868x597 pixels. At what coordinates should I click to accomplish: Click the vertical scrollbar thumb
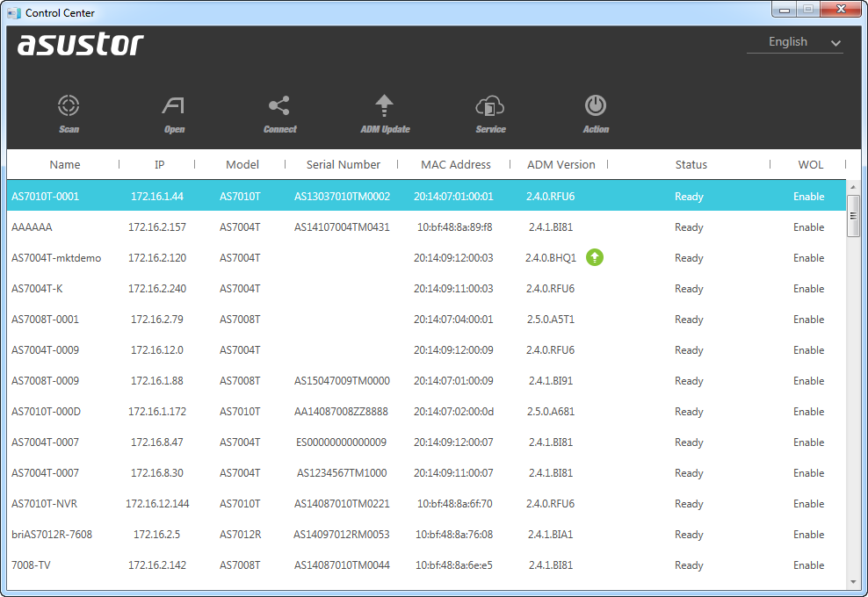[x=853, y=215]
